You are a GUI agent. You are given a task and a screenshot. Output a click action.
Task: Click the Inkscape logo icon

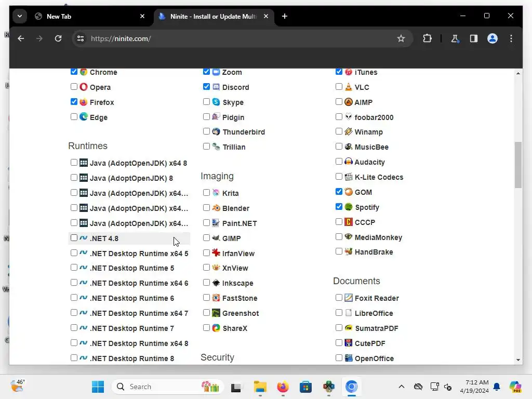click(x=216, y=283)
